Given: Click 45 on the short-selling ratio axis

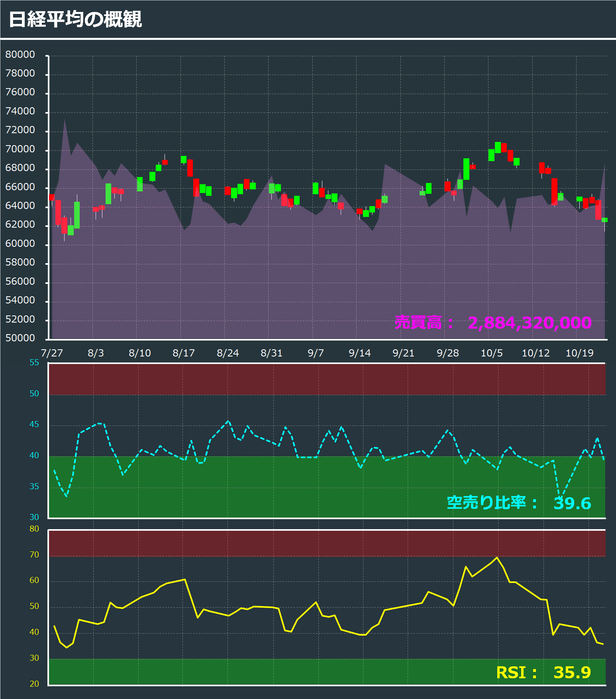Looking at the screenshot, I should [34, 424].
